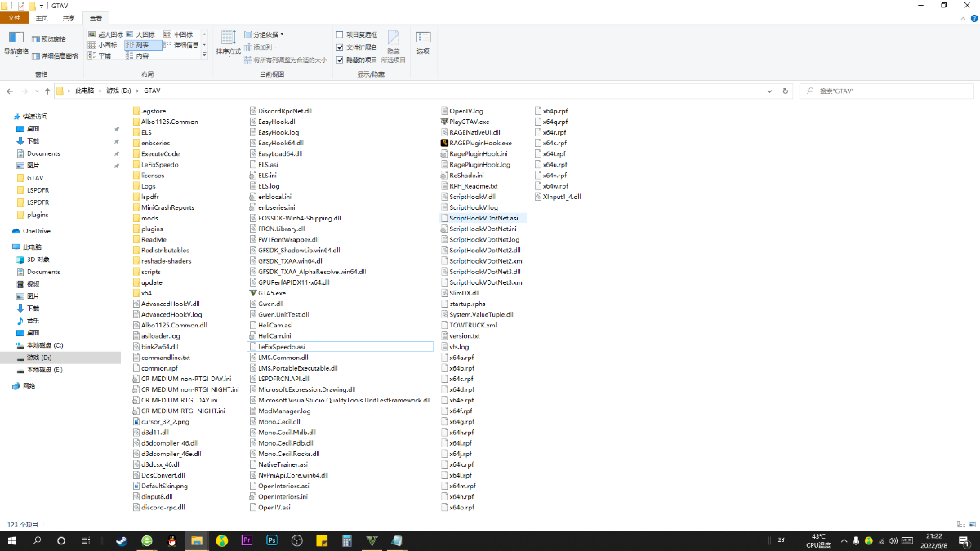
Task: Open Task View on the taskbar
Action: (x=86, y=540)
